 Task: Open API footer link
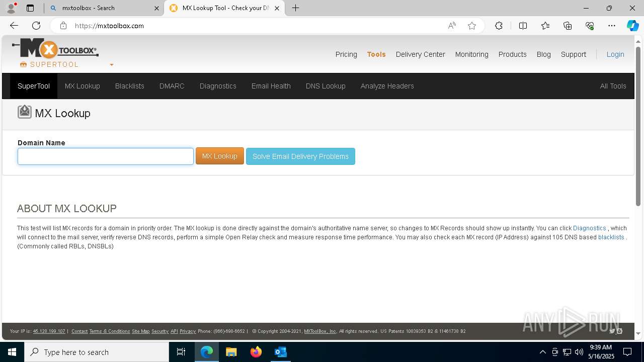tap(174, 331)
